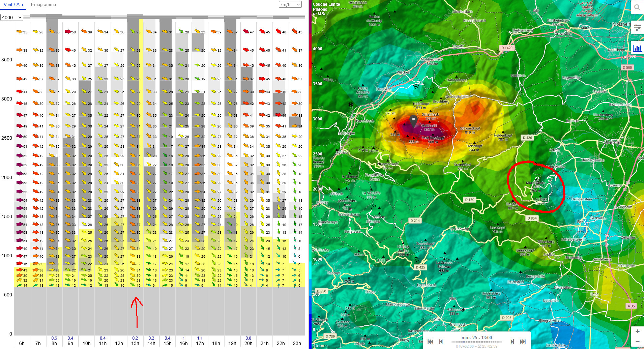644x349 pixels.
Task: Step back one hour in the forecast
Action: point(441,342)
